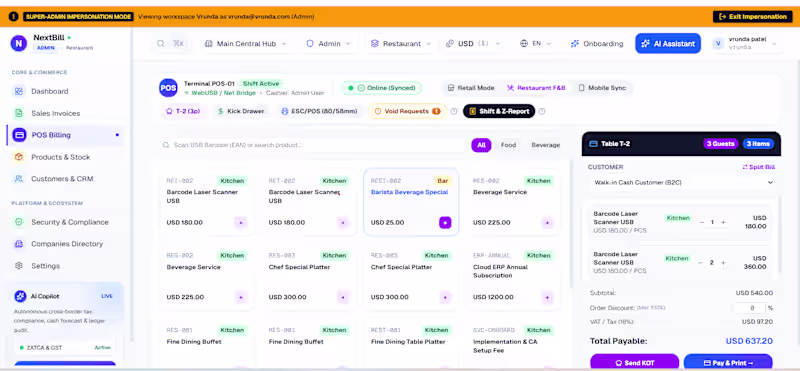Enable Mobile Sync mode
The image size is (800, 371).
[602, 88]
